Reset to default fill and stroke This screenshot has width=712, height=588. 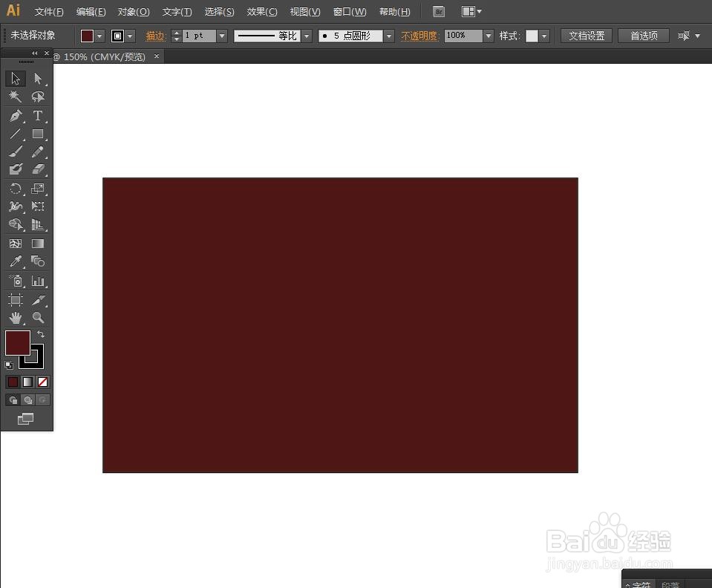pos(9,365)
